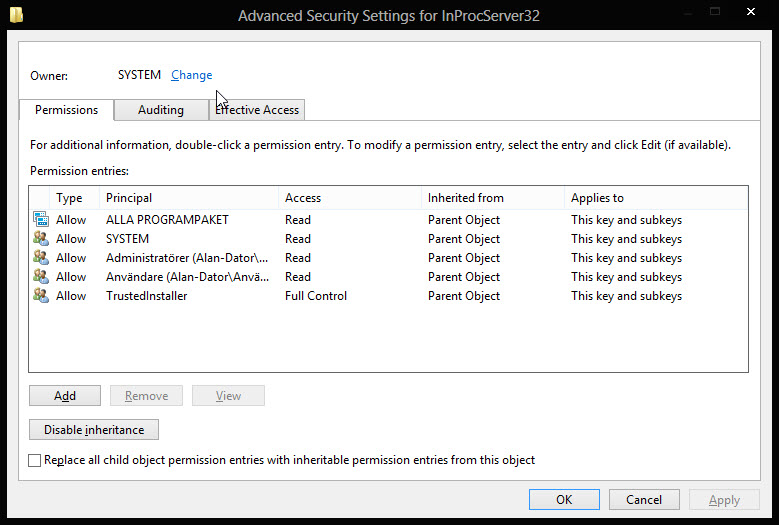
Task: Click the Inherited from column header
Action: point(493,198)
